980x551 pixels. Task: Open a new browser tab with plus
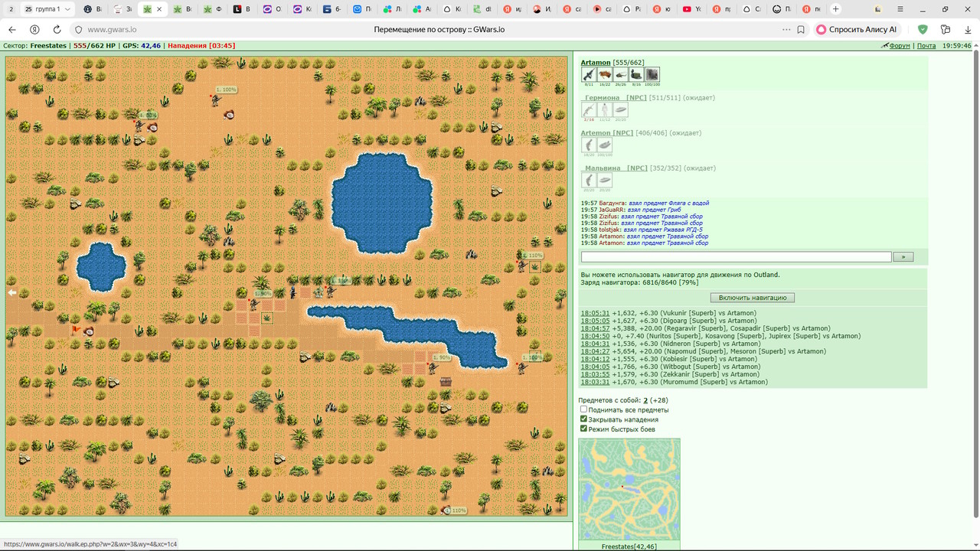tap(835, 9)
